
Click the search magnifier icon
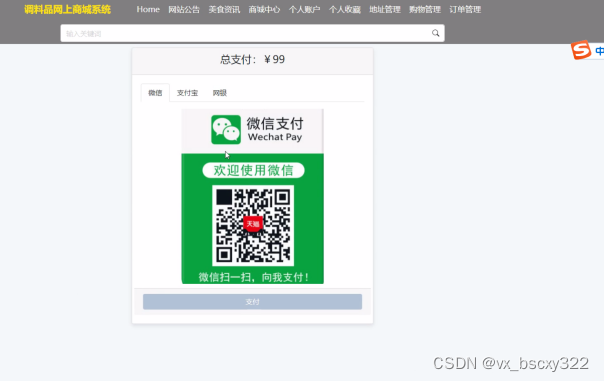click(435, 33)
